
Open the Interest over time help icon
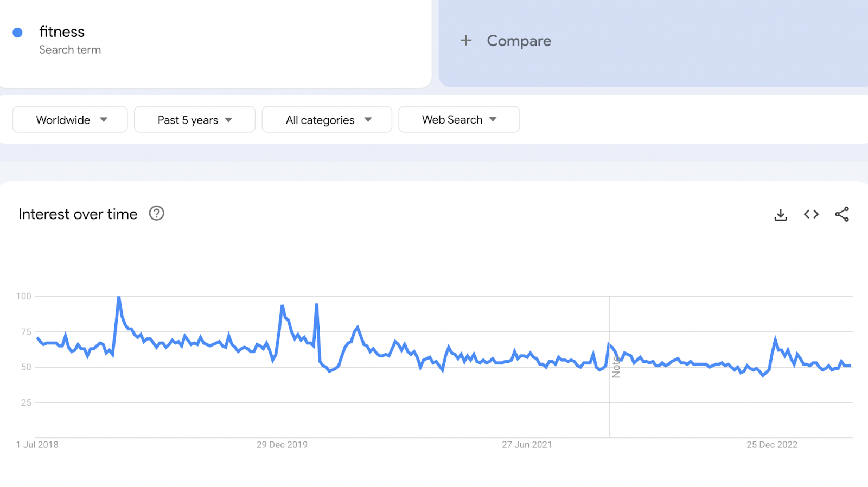coord(157,214)
